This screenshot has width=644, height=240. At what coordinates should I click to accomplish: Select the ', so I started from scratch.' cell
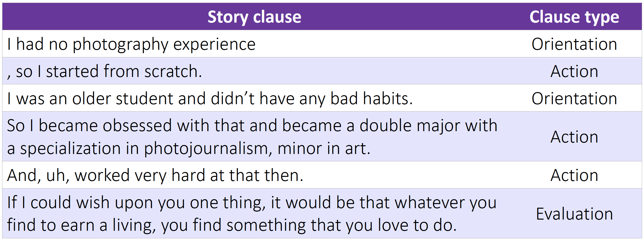[104, 71]
